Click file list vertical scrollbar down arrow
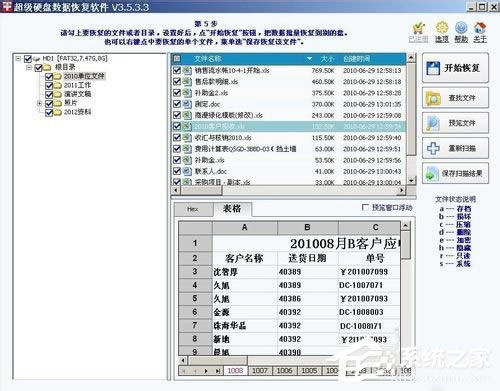 point(411,180)
